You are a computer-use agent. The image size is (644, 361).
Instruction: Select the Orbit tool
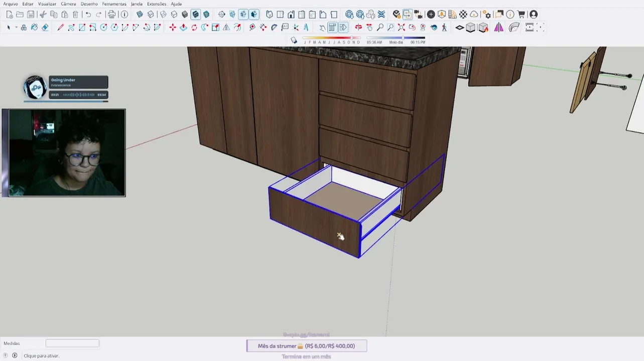point(358,28)
